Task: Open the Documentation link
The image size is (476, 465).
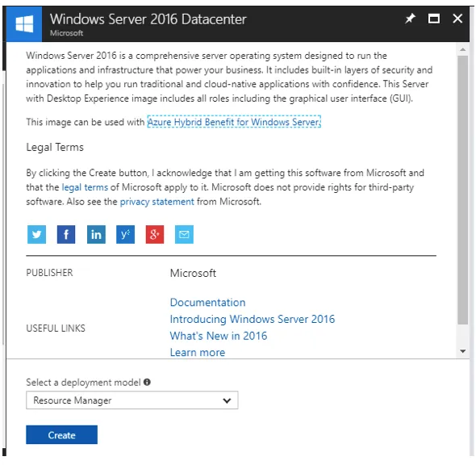Action: click(207, 303)
